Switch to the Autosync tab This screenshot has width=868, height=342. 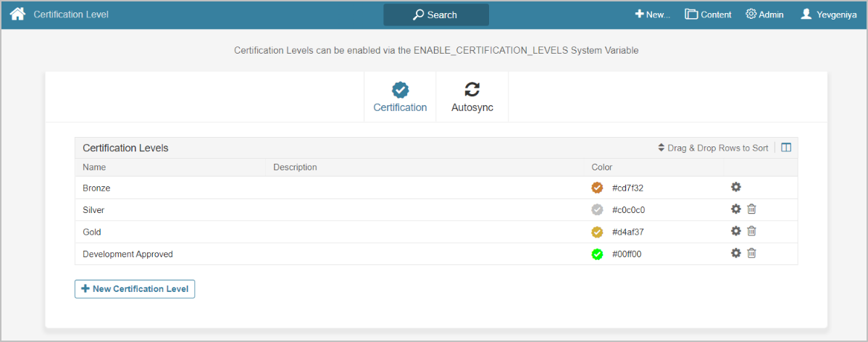(x=472, y=98)
